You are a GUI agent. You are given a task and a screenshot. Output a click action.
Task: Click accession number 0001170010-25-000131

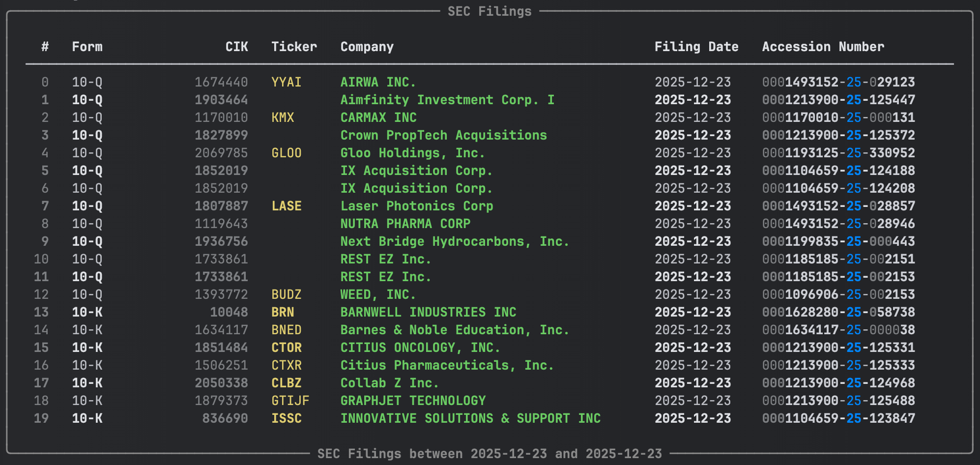(x=838, y=117)
